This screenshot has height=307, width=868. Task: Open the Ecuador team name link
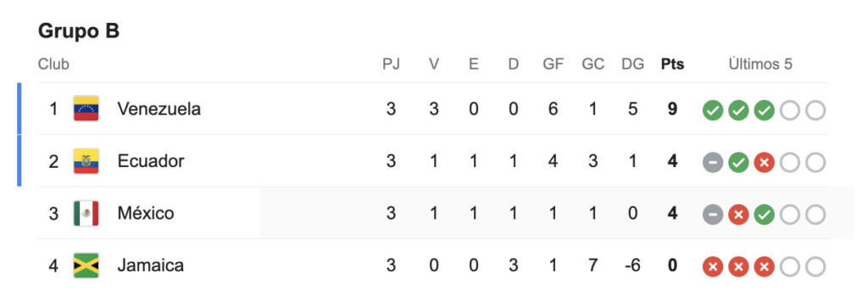pos(151,161)
